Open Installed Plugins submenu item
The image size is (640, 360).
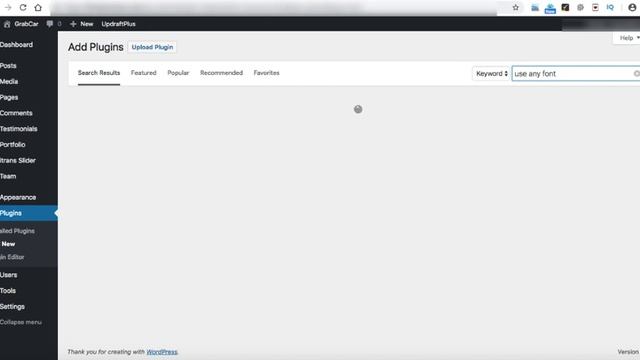tap(17, 231)
